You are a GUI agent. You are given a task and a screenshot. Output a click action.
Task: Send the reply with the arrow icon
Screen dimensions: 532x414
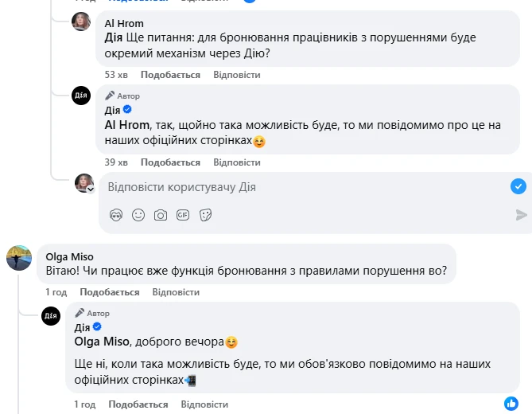[521, 215]
